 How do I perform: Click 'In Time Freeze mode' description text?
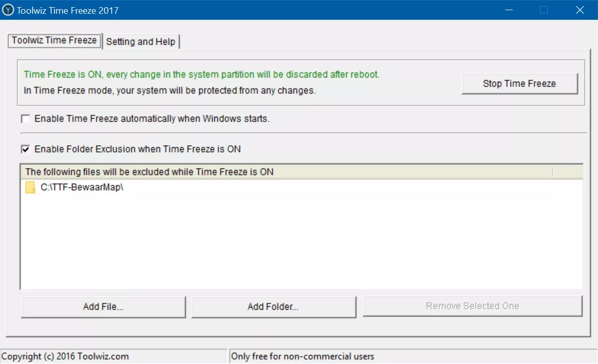(x=170, y=90)
